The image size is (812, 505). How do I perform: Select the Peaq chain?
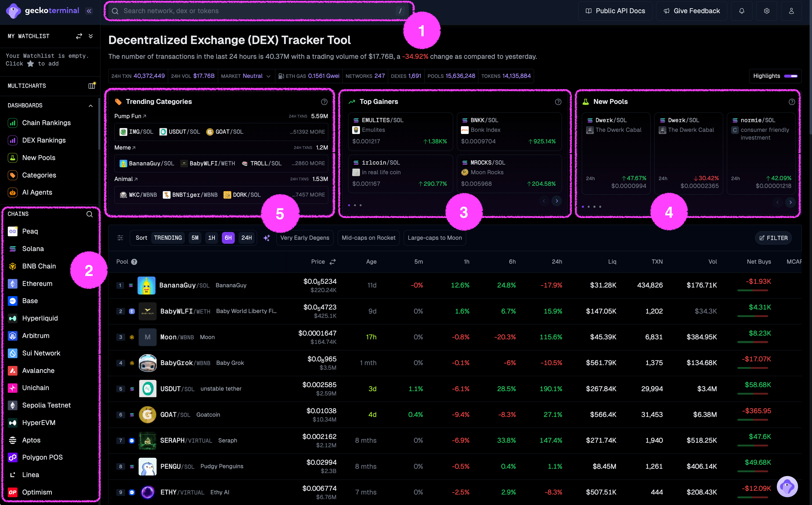[x=23, y=231]
